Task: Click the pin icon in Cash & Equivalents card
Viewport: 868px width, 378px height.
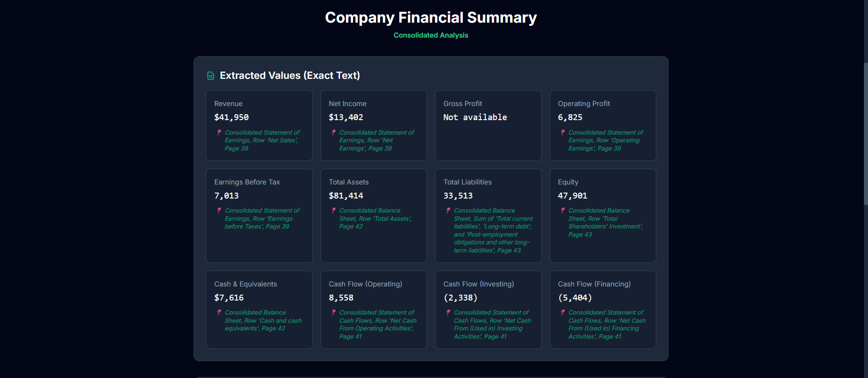Action: pos(219,312)
